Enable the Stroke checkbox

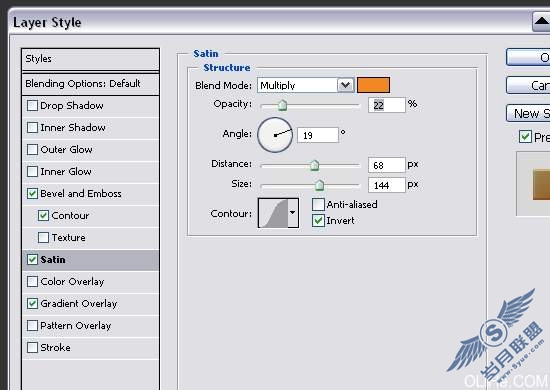point(32,348)
